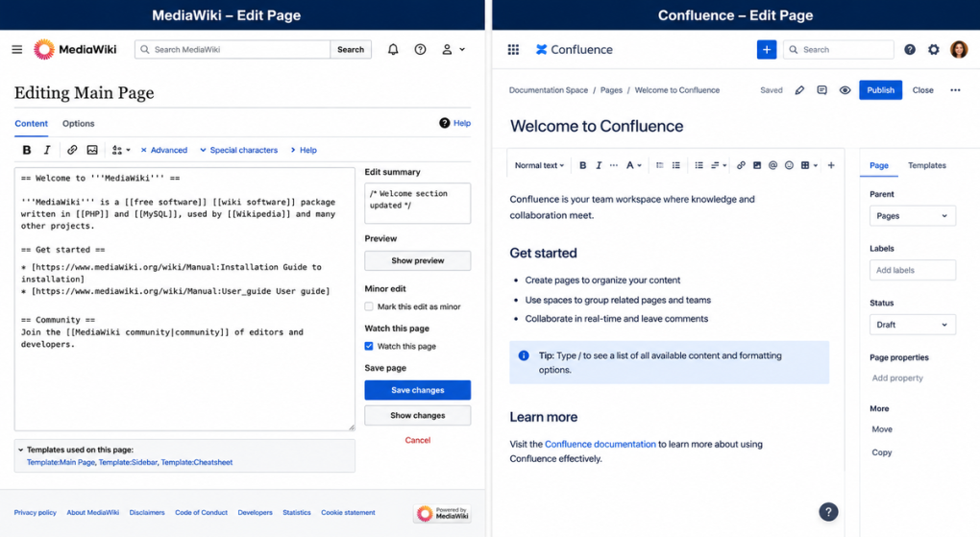This screenshot has height=537, width=980.
Task: Click the Confluence Publish button
Action: [x=880, y=90]
